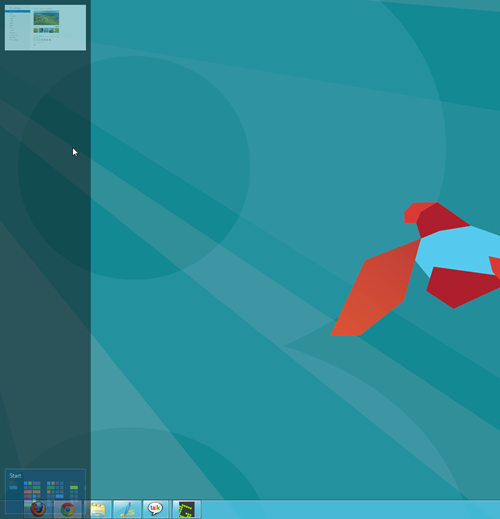Open the black icon with green dots
The image size is (500, 519).
point(187,509)
